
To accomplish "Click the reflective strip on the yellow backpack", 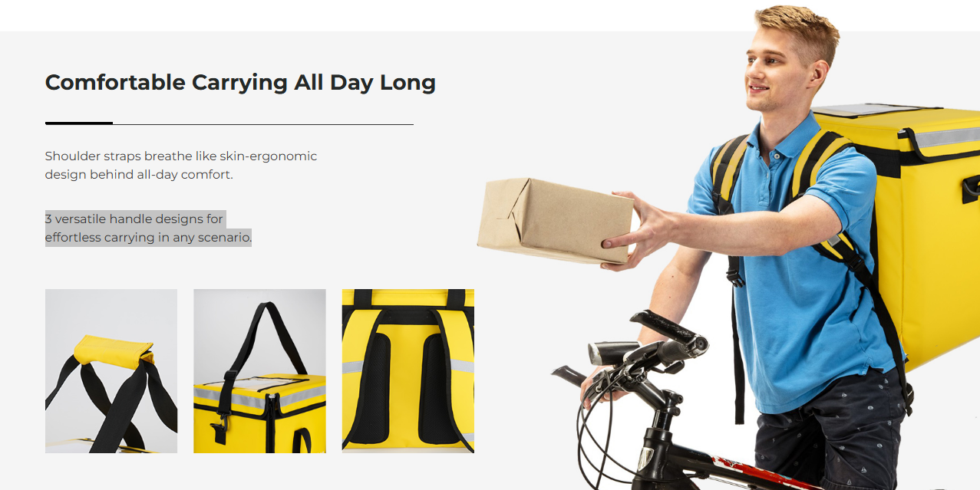I will point(949,138).
